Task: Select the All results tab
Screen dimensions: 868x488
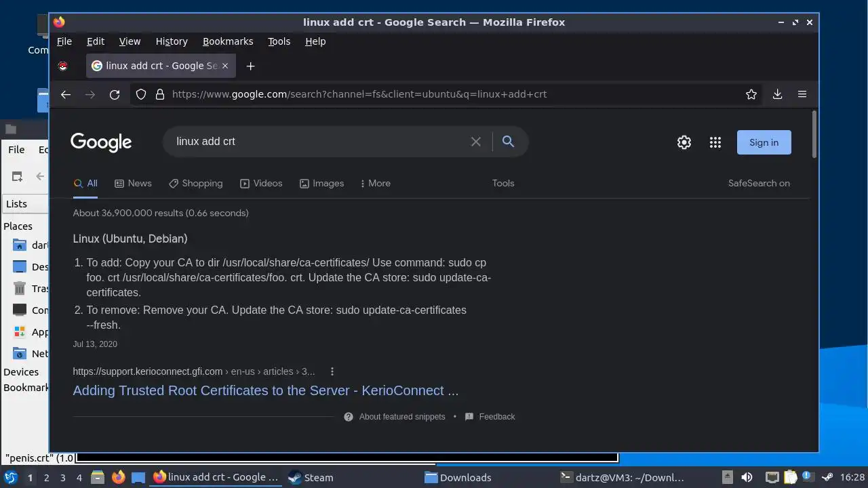Action: 86,184
